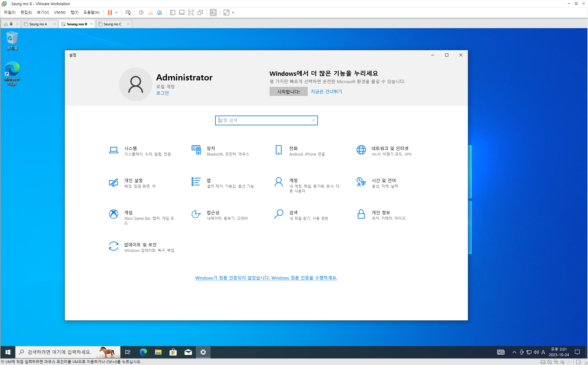Click the send Ctrl+Alt+Del toolbar icon
The width and height of the screenshot is (588, 365).
click(x=128, y=13)
